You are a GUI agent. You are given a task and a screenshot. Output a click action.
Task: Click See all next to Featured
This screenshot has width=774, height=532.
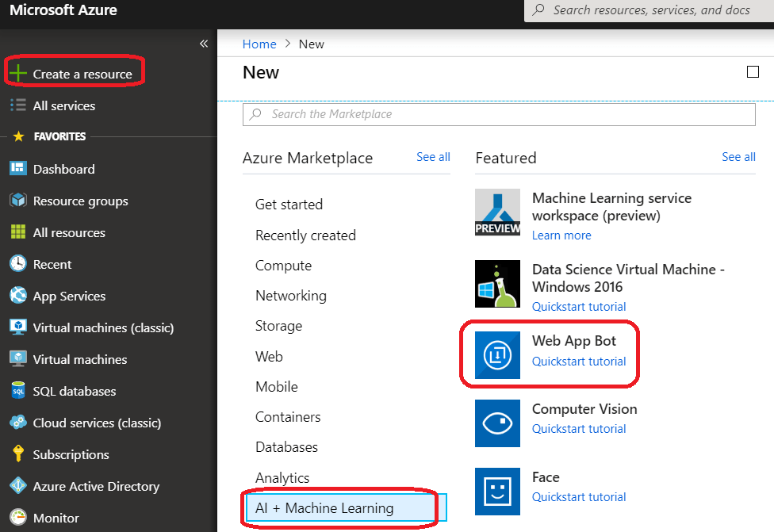(738, 157)
